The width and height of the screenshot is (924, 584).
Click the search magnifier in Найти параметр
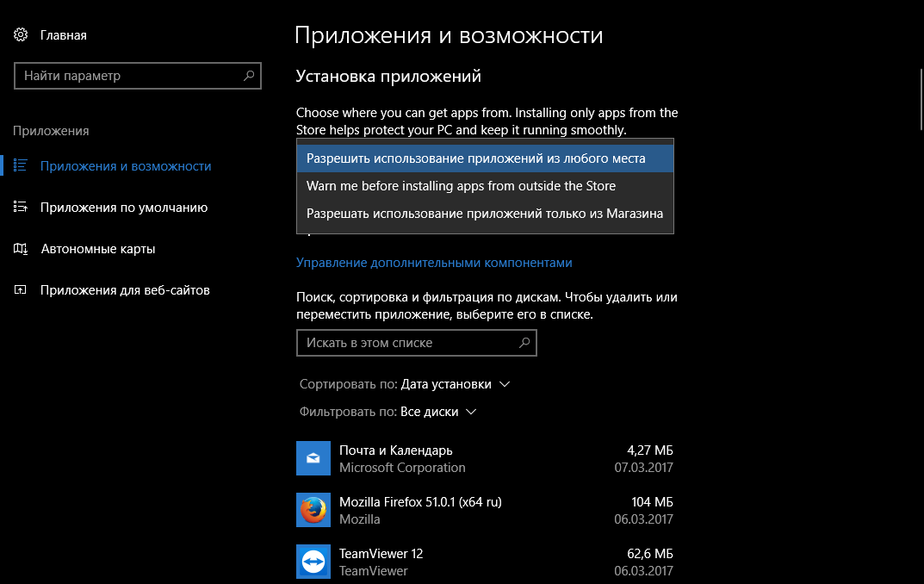[248, 76]
